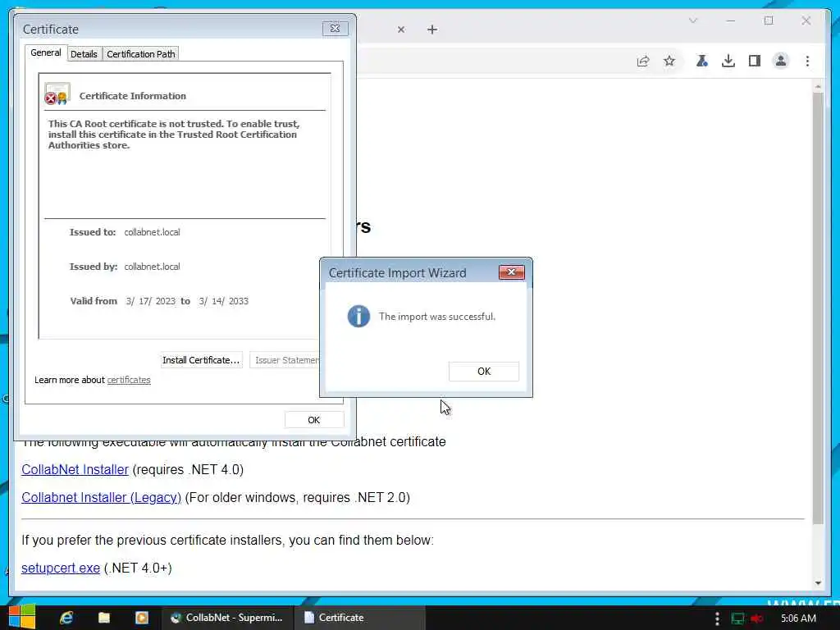Close the Certificate window
The width and height of the screenshot is (840, 630).
(335, 29)
